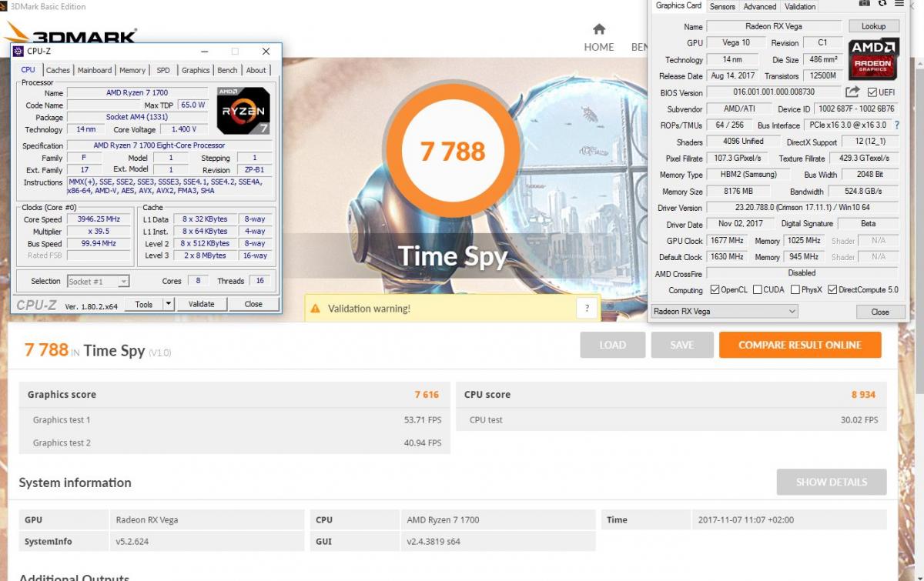Click the Close button in CPU-Z
Viewport: 924px width, 581px height.
point(253,304)
